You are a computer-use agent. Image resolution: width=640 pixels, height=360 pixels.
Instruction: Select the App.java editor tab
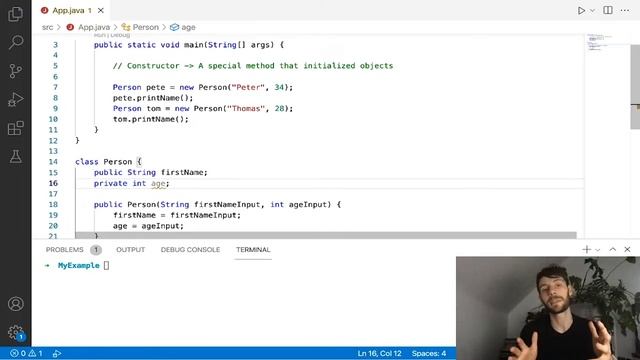coord(72,10)
